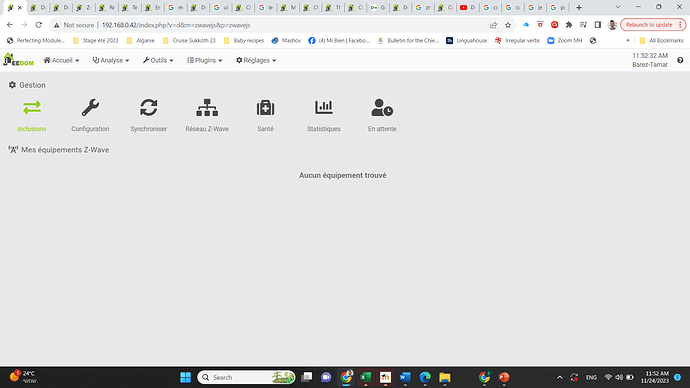Open the tab search chevron
Image resolution: width=690 pixels, height=388 pixels.
pyautogui.click(x=618, y=7)
